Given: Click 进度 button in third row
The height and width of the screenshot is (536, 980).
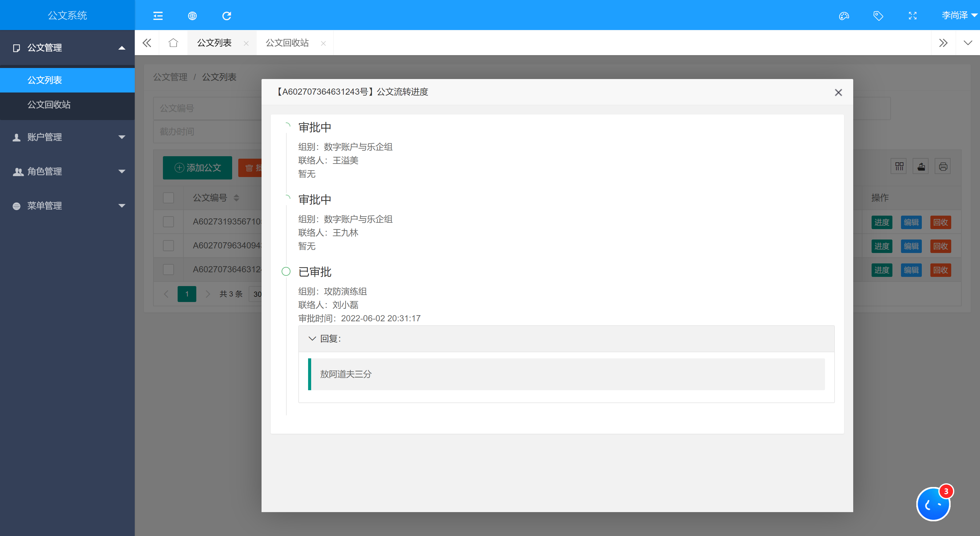Looking at the screenshot, I should coord(882,270).
